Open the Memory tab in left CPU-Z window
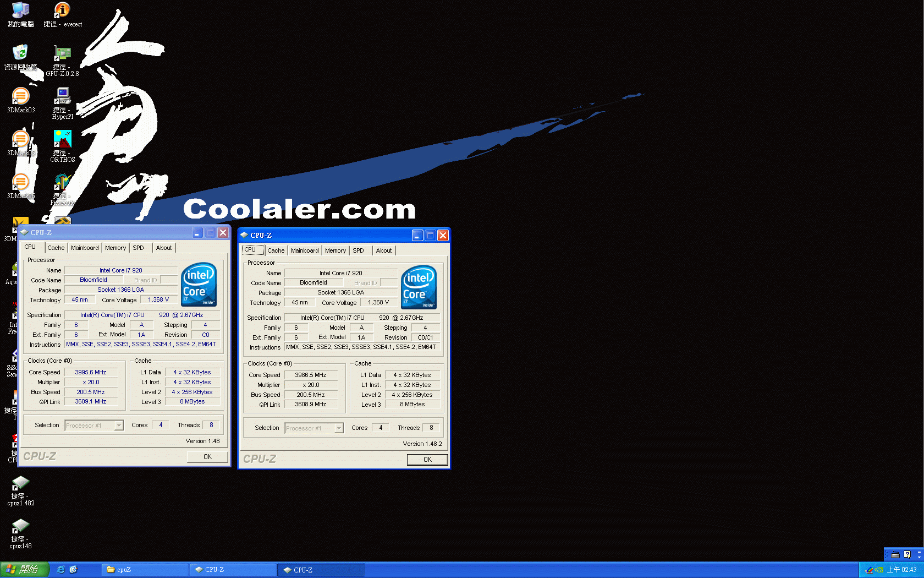Viewport: 924px width, 578px height. (116, 248)
